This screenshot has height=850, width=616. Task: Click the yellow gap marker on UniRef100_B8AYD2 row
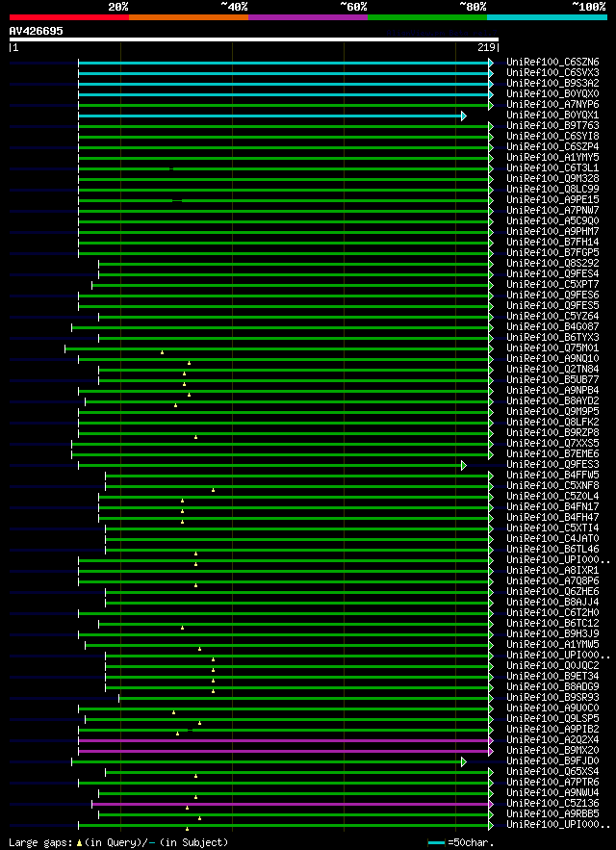pos(176,405)
